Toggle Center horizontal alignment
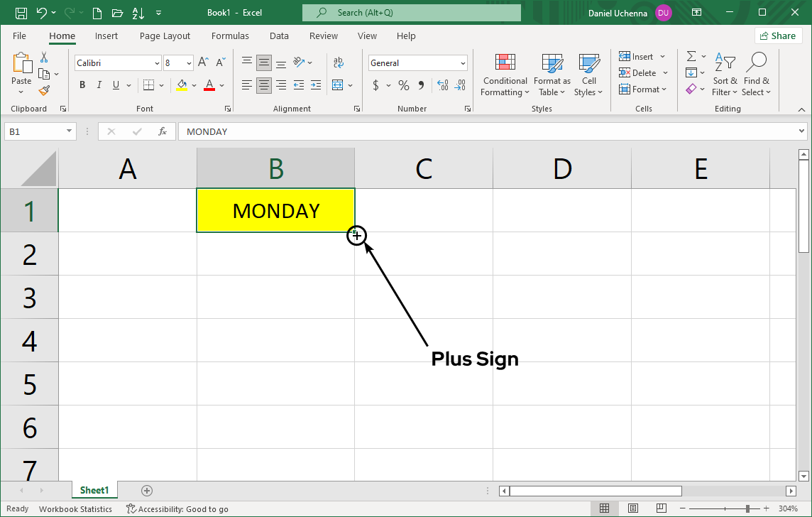 (x=263, y=85)
